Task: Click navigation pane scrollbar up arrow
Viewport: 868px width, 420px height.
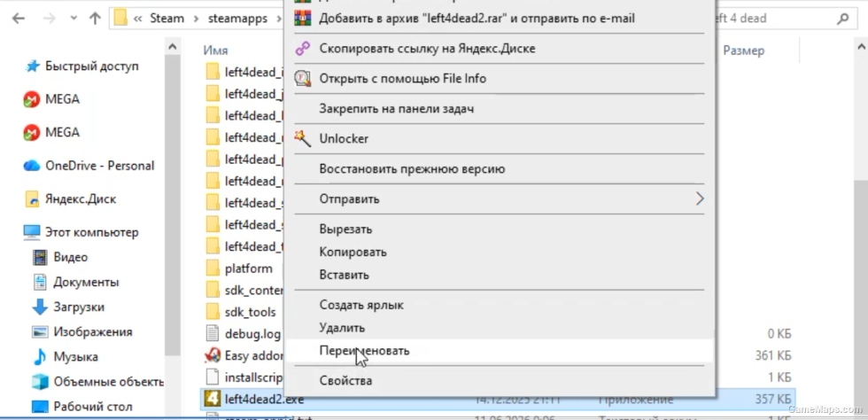Action: click(x=173, y=48)
